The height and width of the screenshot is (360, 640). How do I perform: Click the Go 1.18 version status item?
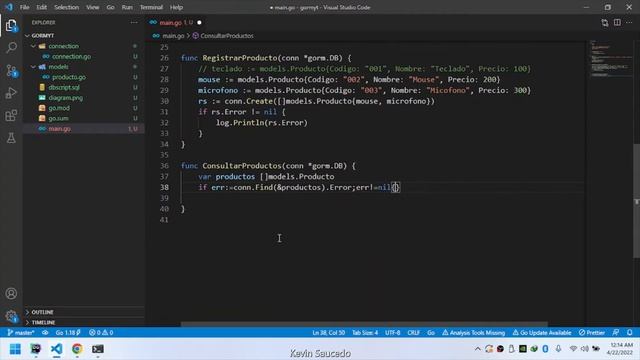68,333
